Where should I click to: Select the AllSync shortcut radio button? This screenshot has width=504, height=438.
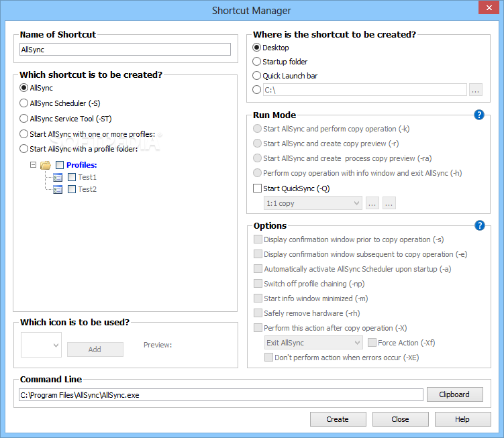coord(23,88)
